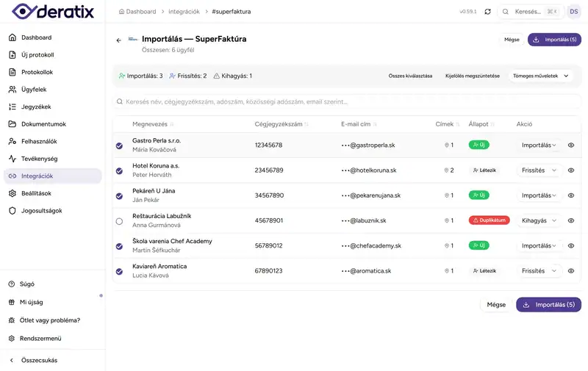Click the deratix logo

pyautogui.click(x=53, y=11)
